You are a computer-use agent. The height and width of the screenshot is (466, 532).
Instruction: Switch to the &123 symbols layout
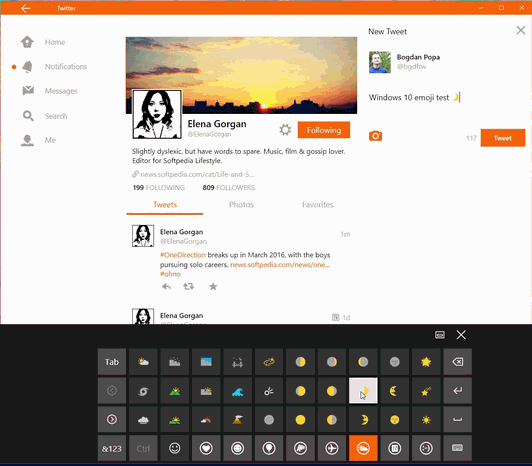tap(112, 448)
